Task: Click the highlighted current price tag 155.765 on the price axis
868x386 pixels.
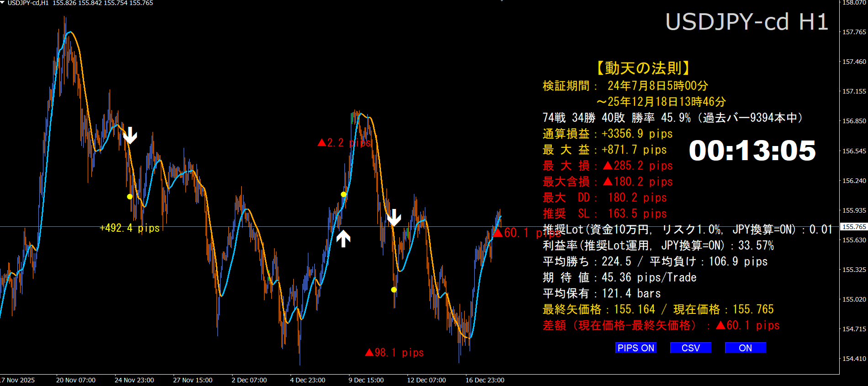Action: tap(854, 227)
